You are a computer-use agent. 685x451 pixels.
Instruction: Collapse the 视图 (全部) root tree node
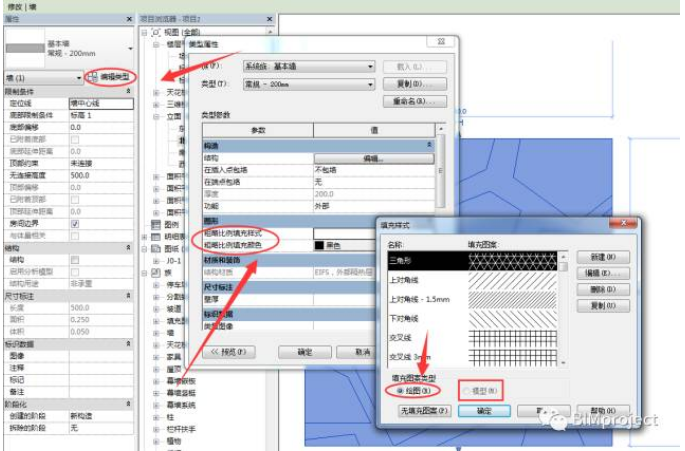[144, 33]
